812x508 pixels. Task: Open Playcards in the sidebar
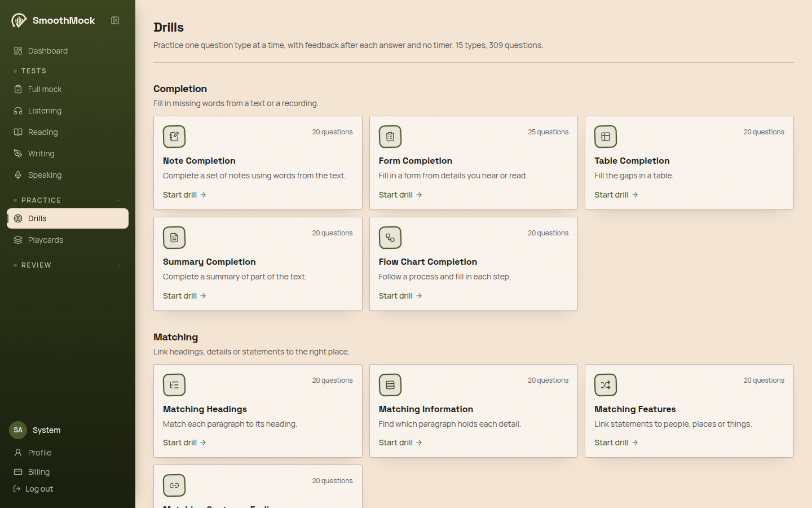point(68,240)
